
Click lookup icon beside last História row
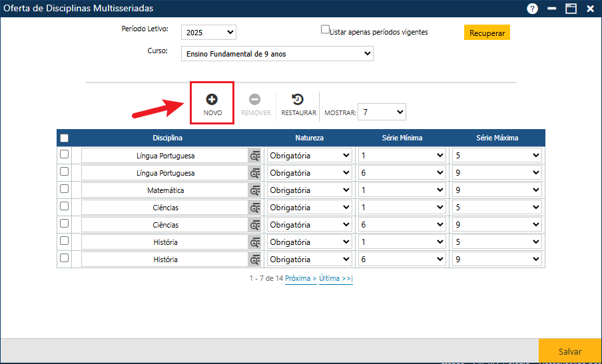(255, 260)
